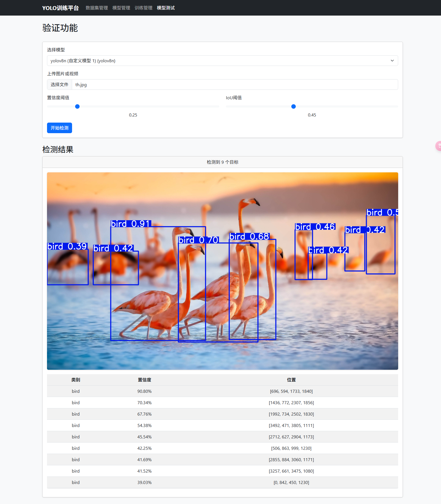Click the 置信度 column header
Screen dimensions: 441x504
click(x=144, y=380)
